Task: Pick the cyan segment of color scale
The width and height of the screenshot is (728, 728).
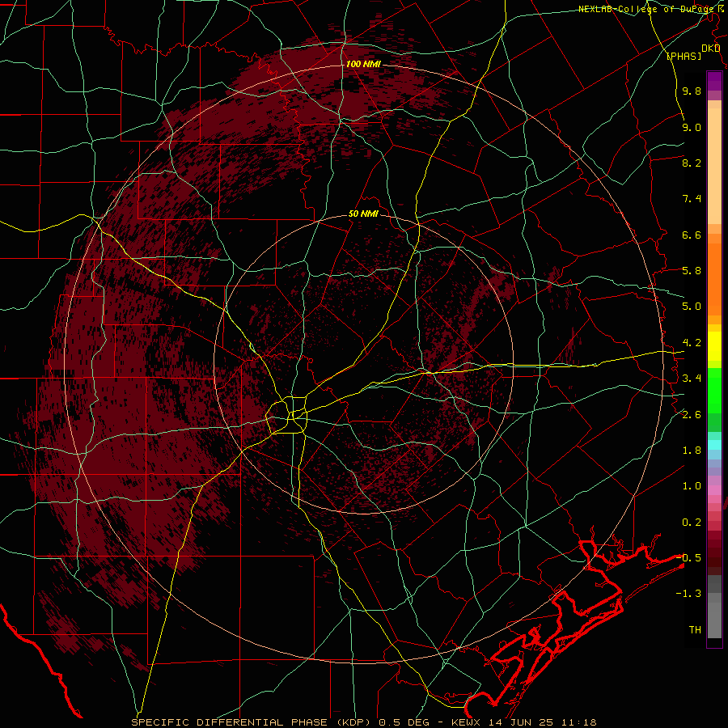Action: click(x=714, y=445)
